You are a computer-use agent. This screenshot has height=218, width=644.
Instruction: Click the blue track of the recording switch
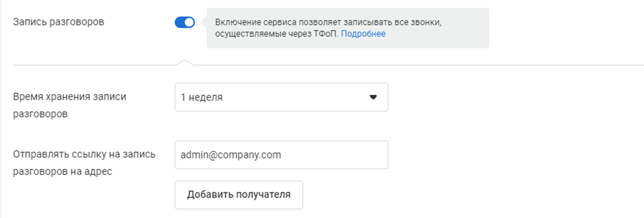click(x=179, y=23)
